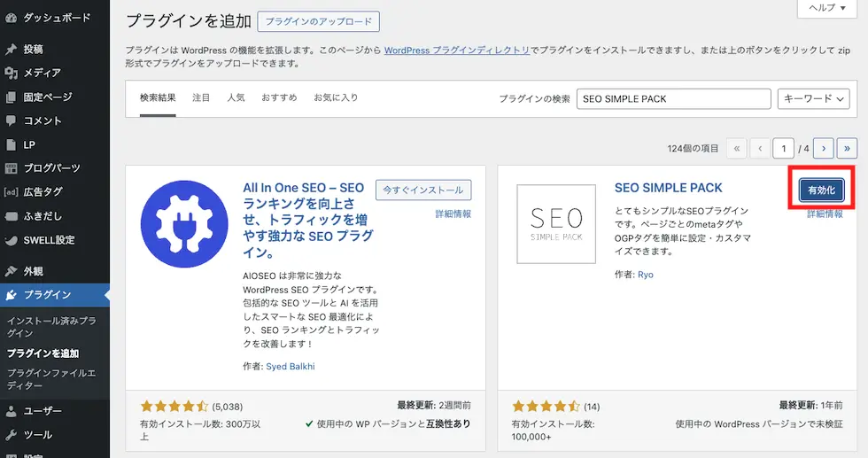Switch to the 注目 tab

point(202,98)
